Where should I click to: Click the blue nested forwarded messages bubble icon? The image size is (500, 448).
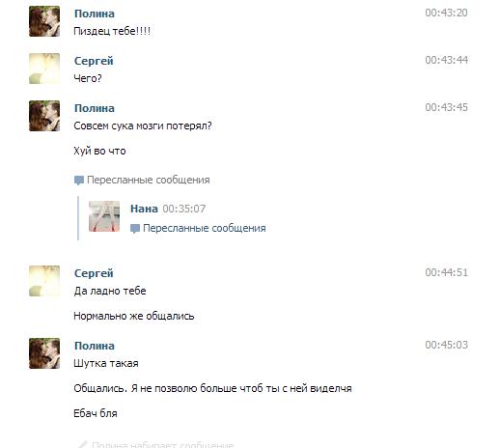click(135, 229)
